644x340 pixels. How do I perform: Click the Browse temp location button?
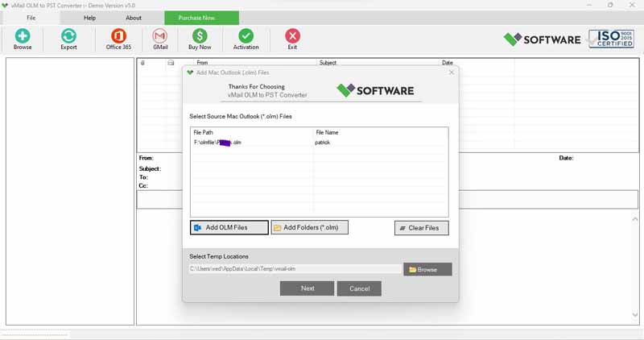[x=427, y=269]
